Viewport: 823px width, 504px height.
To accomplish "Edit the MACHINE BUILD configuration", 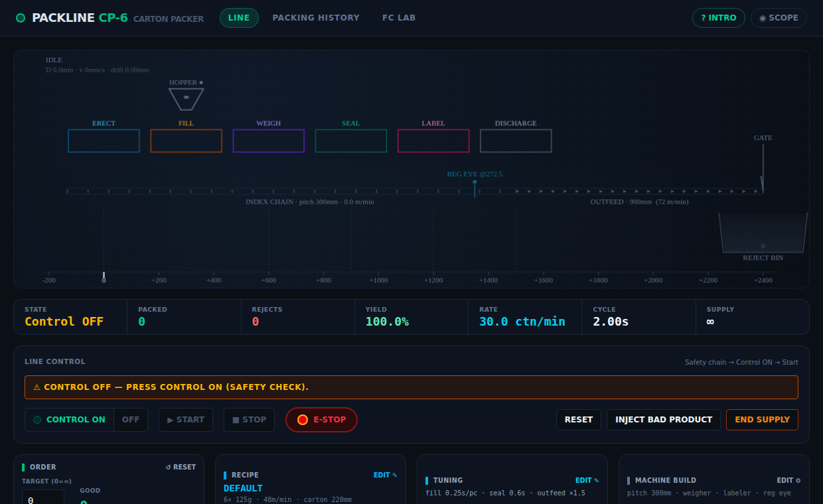I will point(788,480).
